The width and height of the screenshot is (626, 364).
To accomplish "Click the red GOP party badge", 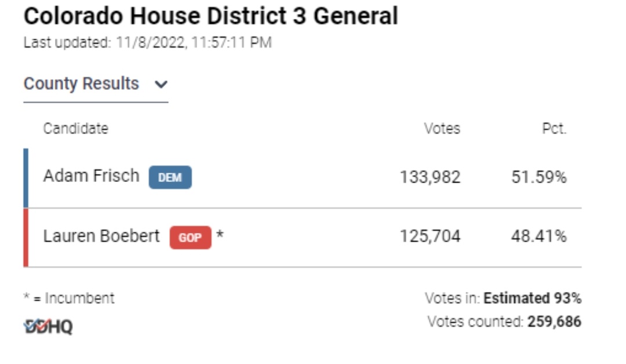I will coord(191,238).
